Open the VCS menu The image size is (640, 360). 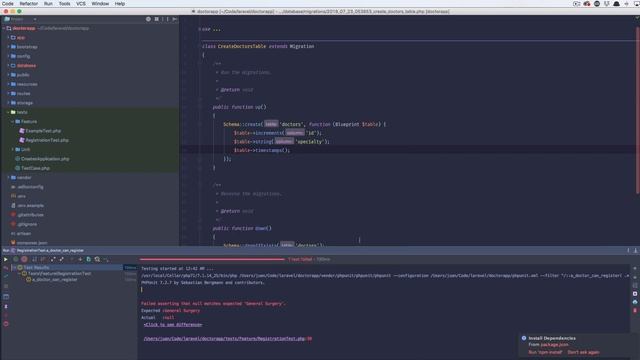click(x=81, y=4)
